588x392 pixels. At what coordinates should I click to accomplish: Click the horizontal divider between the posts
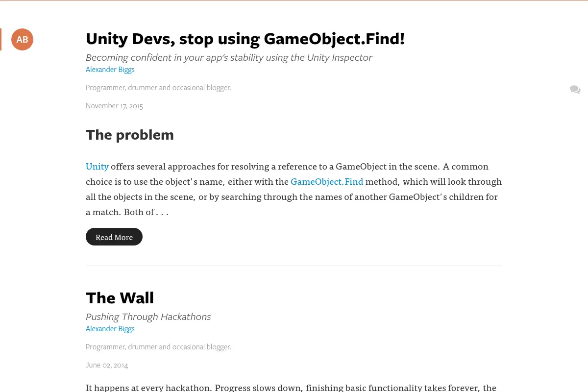(x=294, y=265)
